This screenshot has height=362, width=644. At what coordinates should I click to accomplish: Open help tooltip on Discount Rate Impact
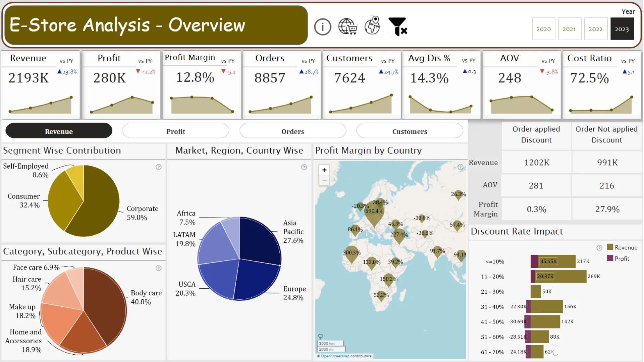[599, 248]
